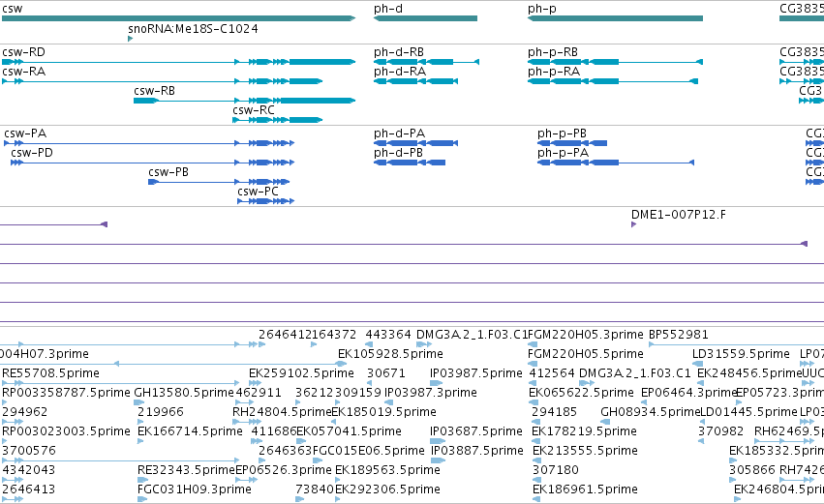The height and width of the screenshot is (504, 824).
Task: Select EST 443364
Action: pos(388,335)
